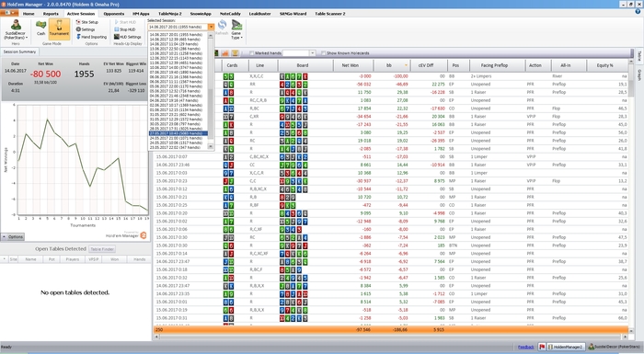Viewport: 644px width, 354px height.
Task: Open Site Setup options
Action: click(x=87, y=22)
